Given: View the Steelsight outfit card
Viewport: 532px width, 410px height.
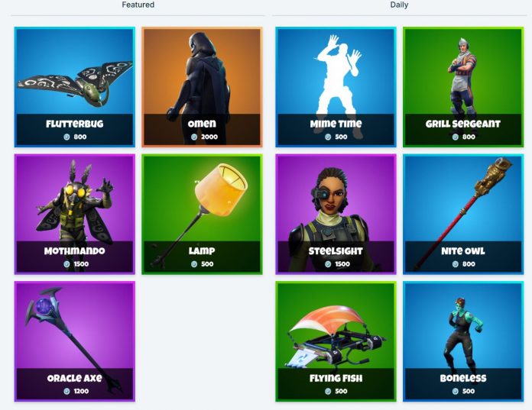Looking at the screenshot, I should [x=336, y=214].
